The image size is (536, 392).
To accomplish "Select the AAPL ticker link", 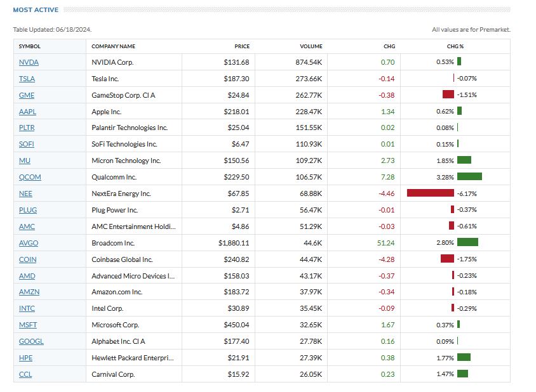I will tap(27, 111).
